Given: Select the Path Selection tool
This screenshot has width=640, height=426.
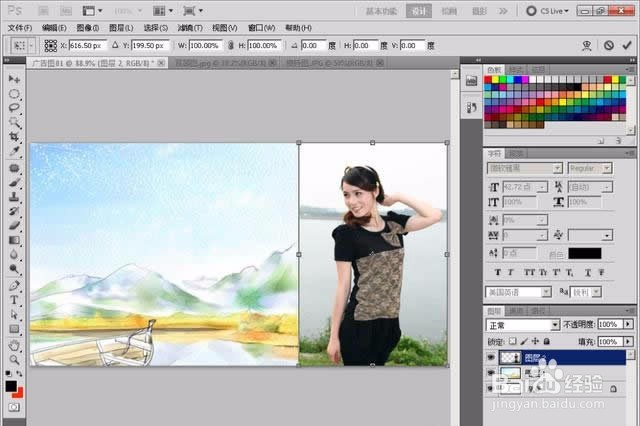Looking at the screenshot, I should pos(14,314).
